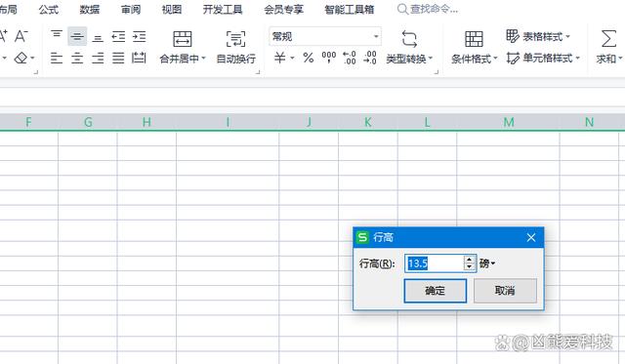Open conditional formatting (条件格式) icon
The height and width of the screenshot is (364, 625).
click(474, 39)
